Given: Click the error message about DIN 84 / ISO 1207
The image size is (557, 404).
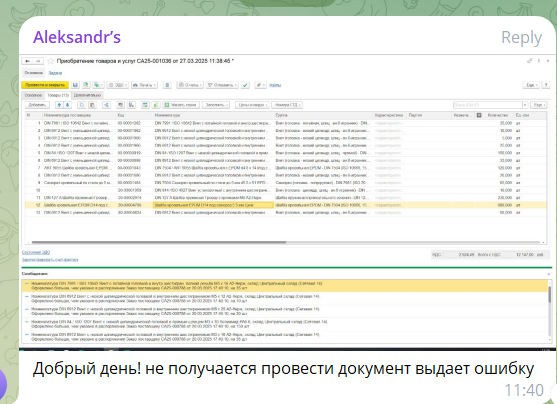Looking at the screenshot, I should tap(285, 324).
